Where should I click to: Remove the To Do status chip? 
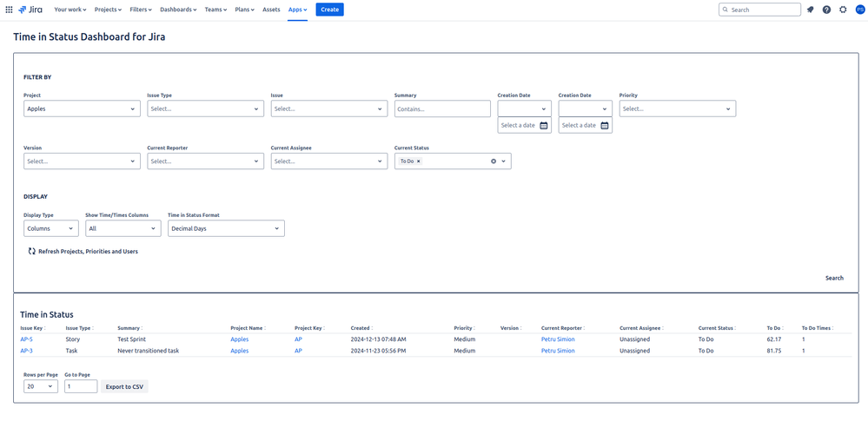[419, 161]
